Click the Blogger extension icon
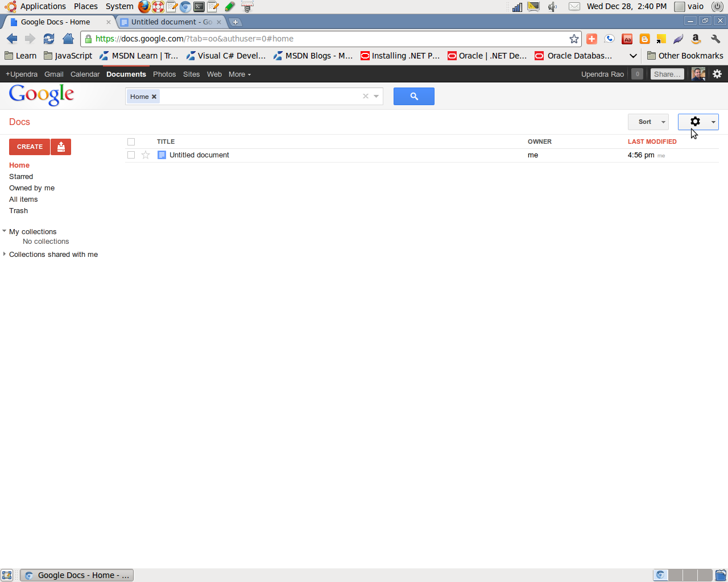This screenshot has height=582, width=728. (644, 39)
